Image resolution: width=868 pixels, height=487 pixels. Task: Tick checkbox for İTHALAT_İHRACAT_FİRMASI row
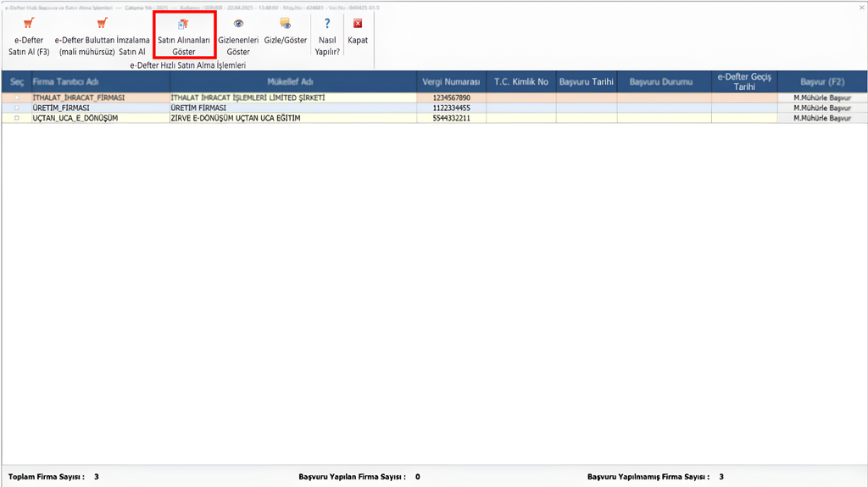pos(17,98)
